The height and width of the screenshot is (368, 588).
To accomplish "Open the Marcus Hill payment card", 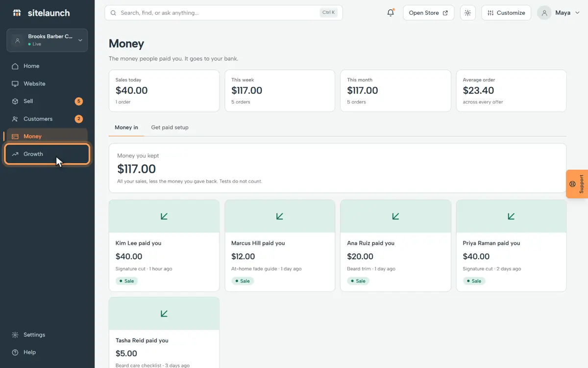I will (280, 246).
